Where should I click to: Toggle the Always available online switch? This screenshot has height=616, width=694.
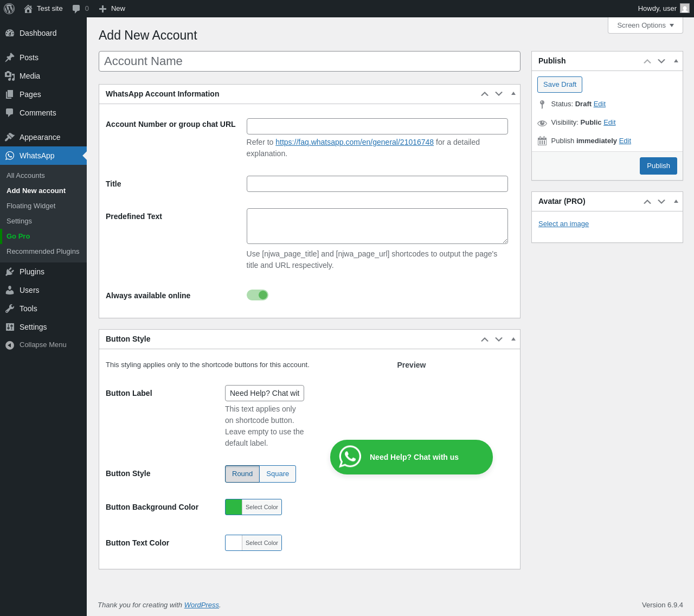tap(258, 295)
